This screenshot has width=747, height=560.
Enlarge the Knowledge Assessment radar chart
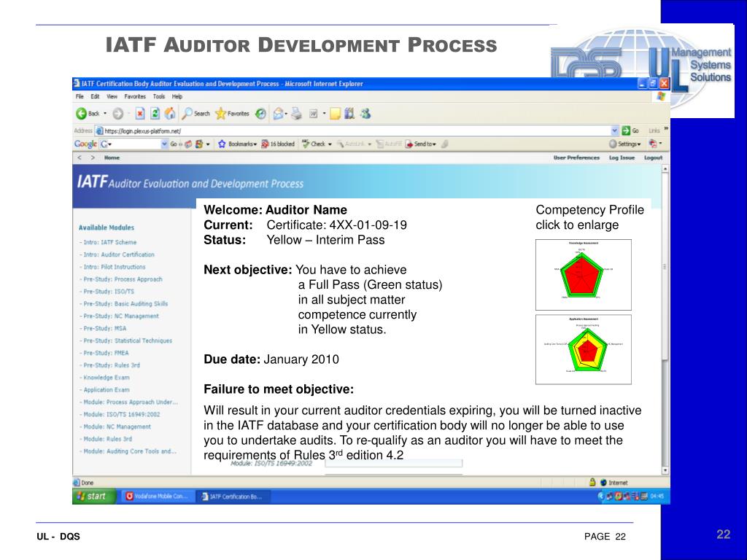(583, 275)
